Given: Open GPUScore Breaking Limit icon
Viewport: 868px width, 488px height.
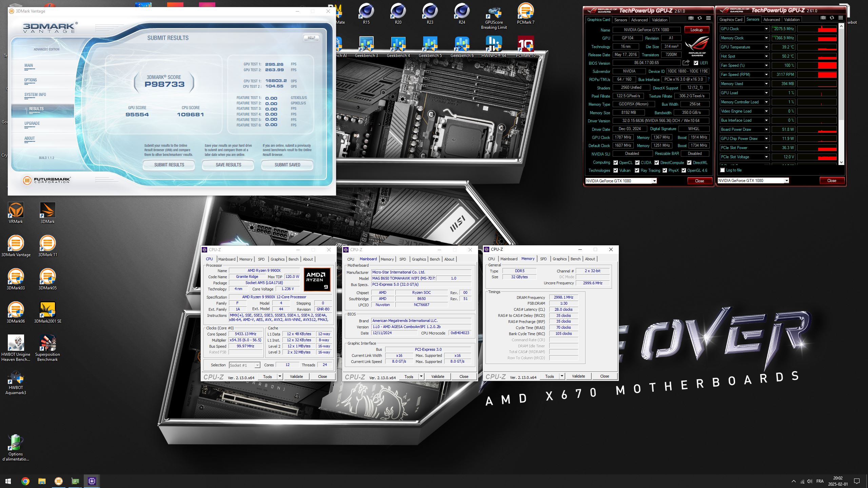Looking at the screenshot, I should pos(494,17).
